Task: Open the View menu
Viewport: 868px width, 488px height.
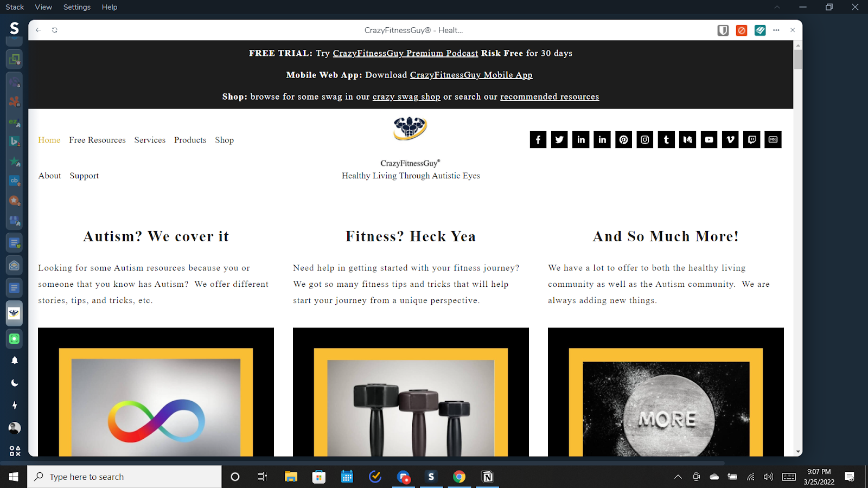Action: [43, 7]
